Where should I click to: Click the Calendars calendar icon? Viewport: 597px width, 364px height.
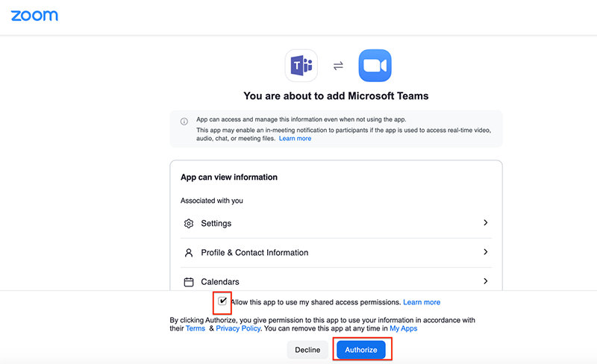[189, 282]
